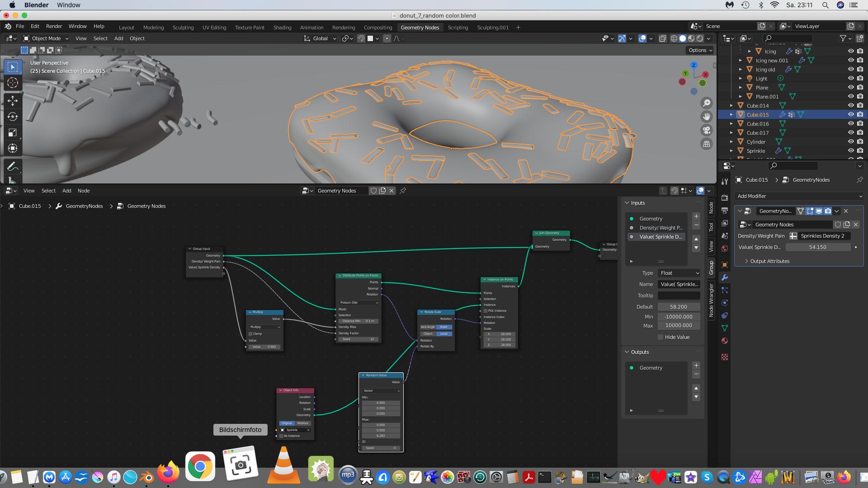Viewport: 868px width, 488px height.
Task: Open socket Type Float dropdown
Action: pos(679,273)
